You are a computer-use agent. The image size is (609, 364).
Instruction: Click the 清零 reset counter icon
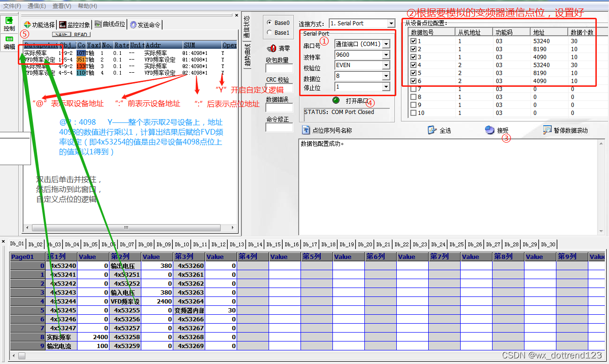[272, 48]
